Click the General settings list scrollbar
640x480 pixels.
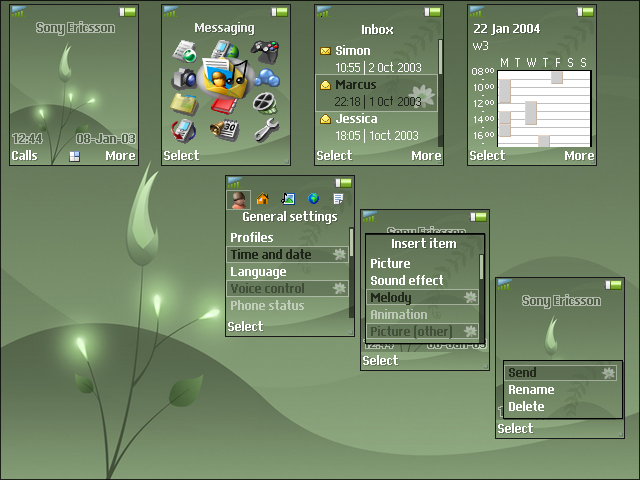tap(351, 273)
